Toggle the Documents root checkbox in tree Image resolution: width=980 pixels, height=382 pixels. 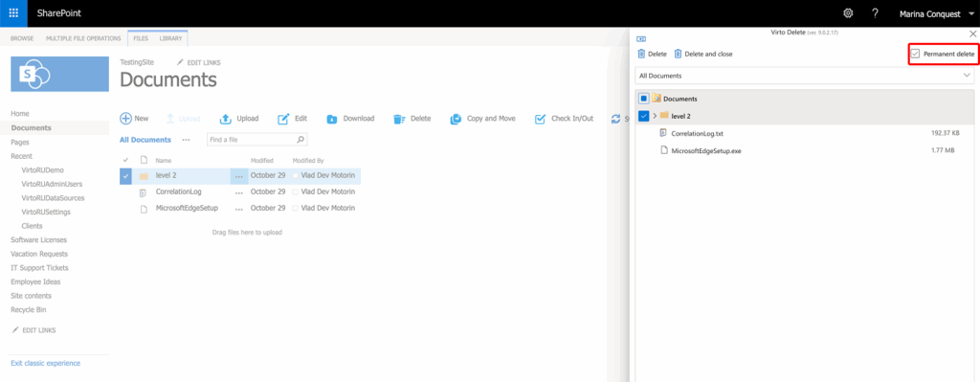[643, 99]
